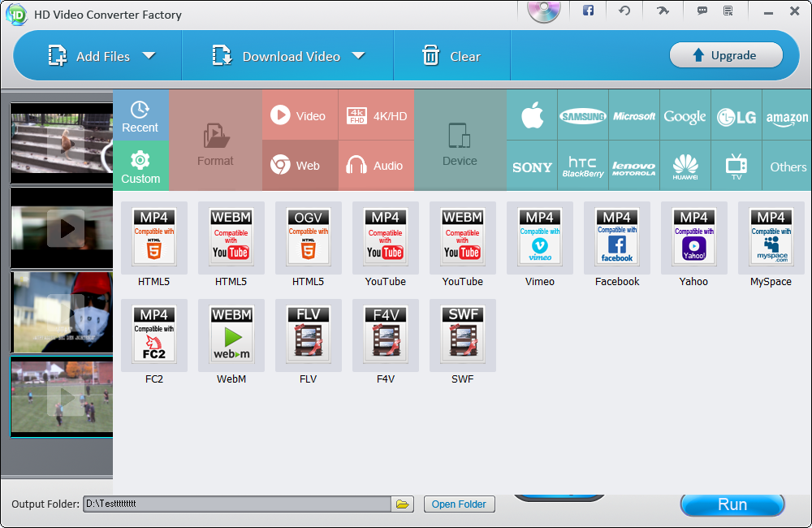Clear the file list

point(451,56)
